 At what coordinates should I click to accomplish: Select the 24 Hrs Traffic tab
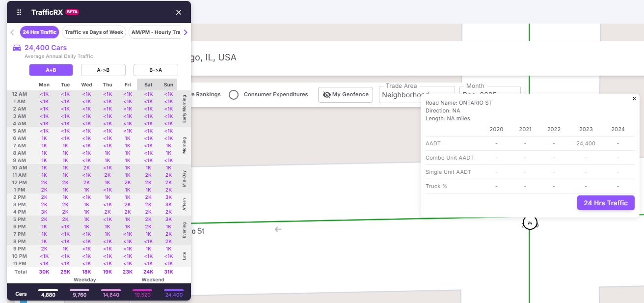[39, 32]
